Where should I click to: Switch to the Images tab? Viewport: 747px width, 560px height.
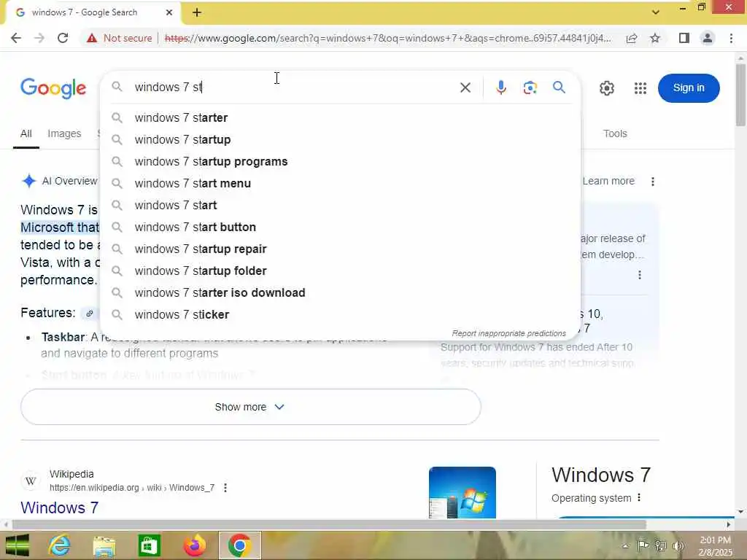[x=64, y=134]
